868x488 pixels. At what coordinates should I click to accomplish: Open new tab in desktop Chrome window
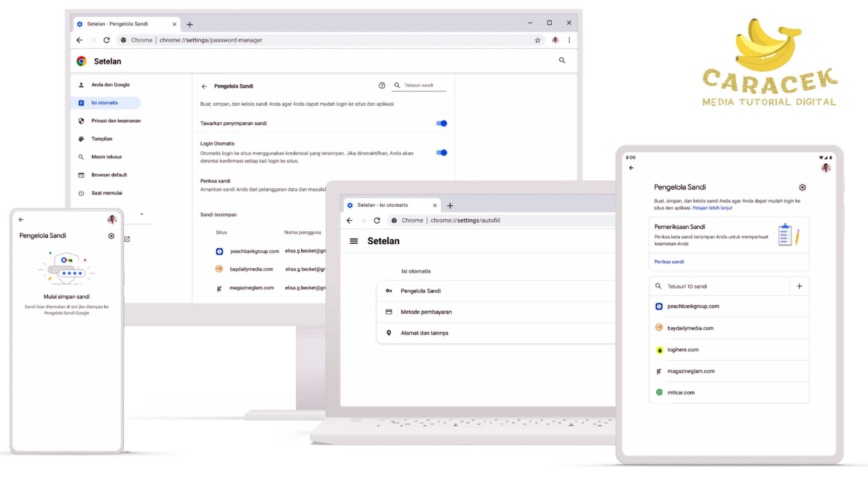pos(190,24)
